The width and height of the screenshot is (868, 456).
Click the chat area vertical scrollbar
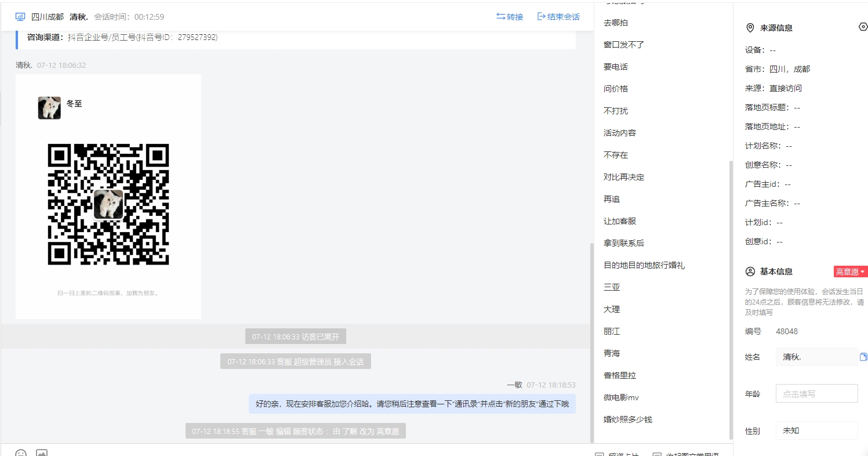[591, 342]
